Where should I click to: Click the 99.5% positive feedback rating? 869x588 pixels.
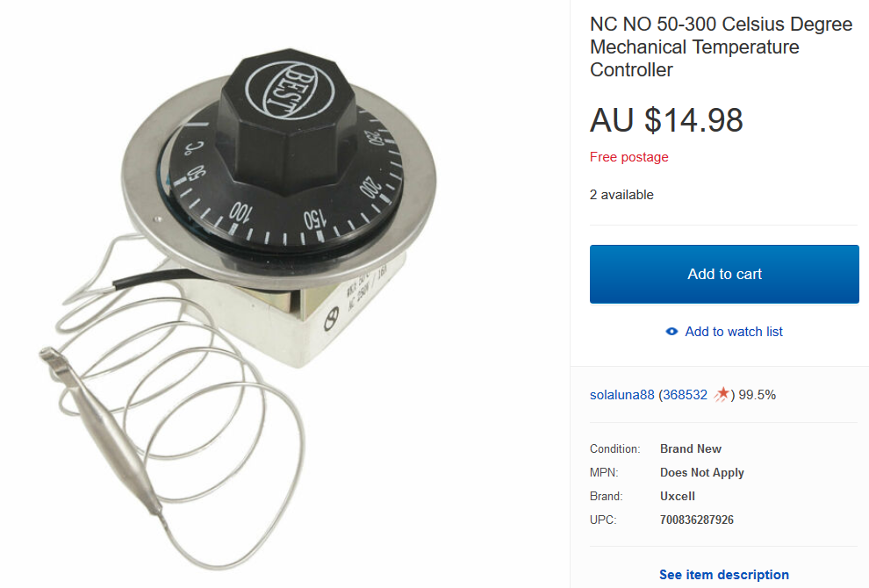pyautogui.click(x=757, y=395)
